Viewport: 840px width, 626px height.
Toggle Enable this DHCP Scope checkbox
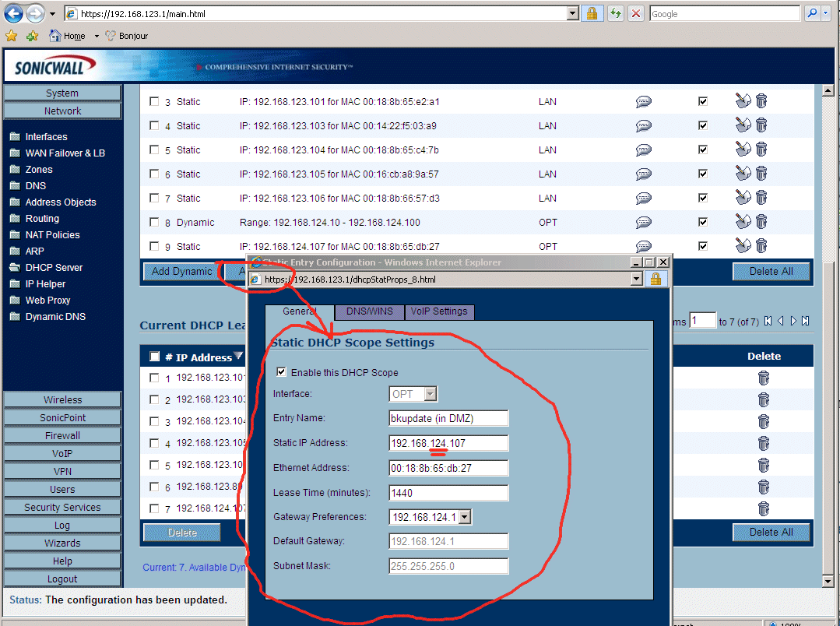(x=281, y=372)
